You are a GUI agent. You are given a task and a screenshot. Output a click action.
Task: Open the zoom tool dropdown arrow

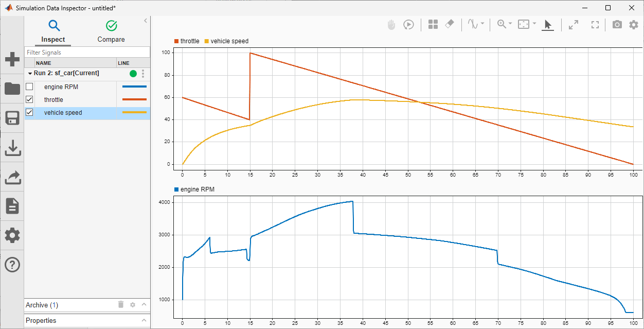[x=510, y=24]
